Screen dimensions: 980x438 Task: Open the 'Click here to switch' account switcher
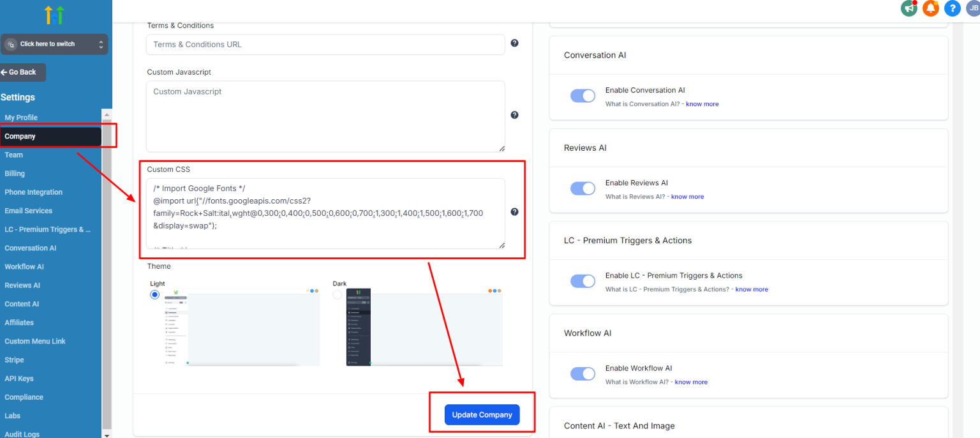pyautogui.click(x=54, y=43)
